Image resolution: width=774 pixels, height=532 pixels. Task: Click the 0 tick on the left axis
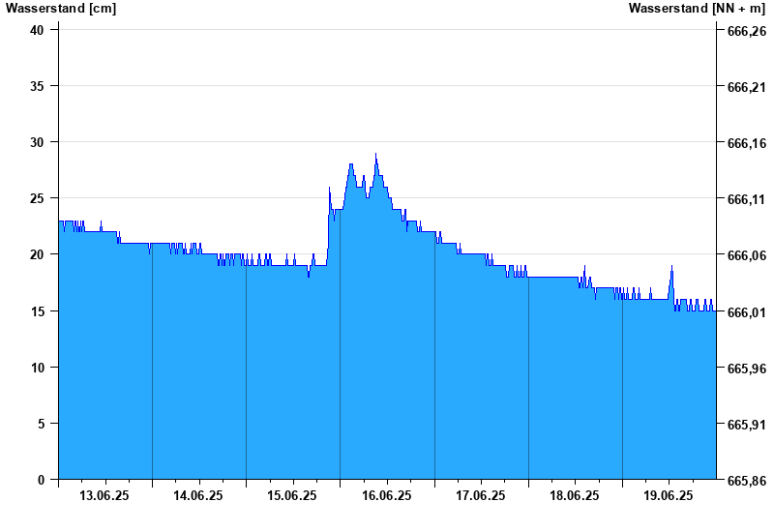42,480
